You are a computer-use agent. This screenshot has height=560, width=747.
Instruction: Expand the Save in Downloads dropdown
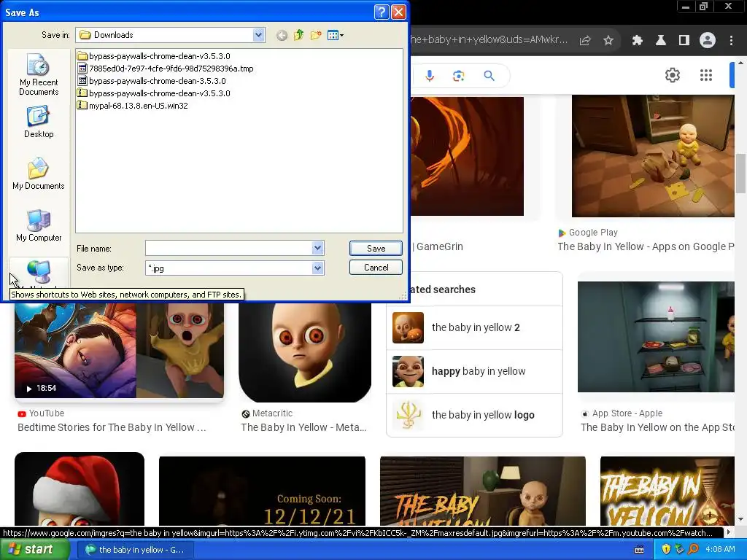pyautogui.click(x=259, y=35)
